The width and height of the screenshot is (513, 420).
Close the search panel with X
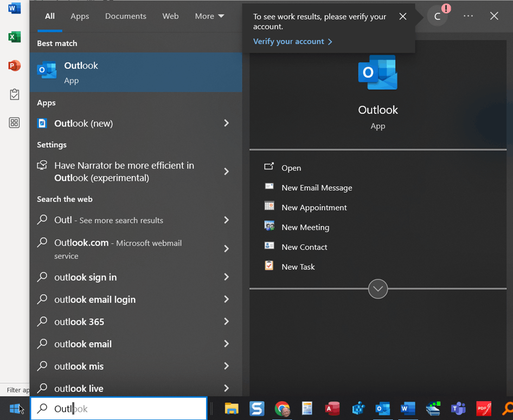[x=494, y=16]
